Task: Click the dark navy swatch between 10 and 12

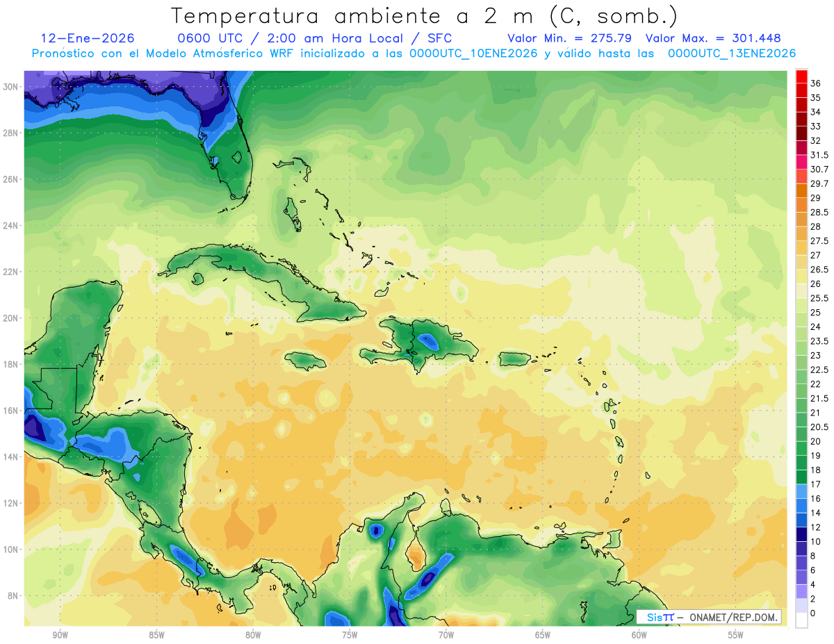Action: click(x=801, y=534)
